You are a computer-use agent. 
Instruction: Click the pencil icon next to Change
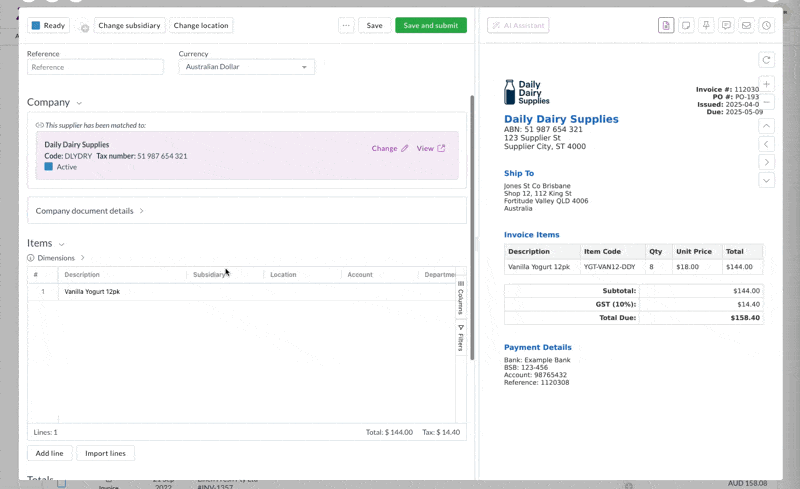click(405, 149)
